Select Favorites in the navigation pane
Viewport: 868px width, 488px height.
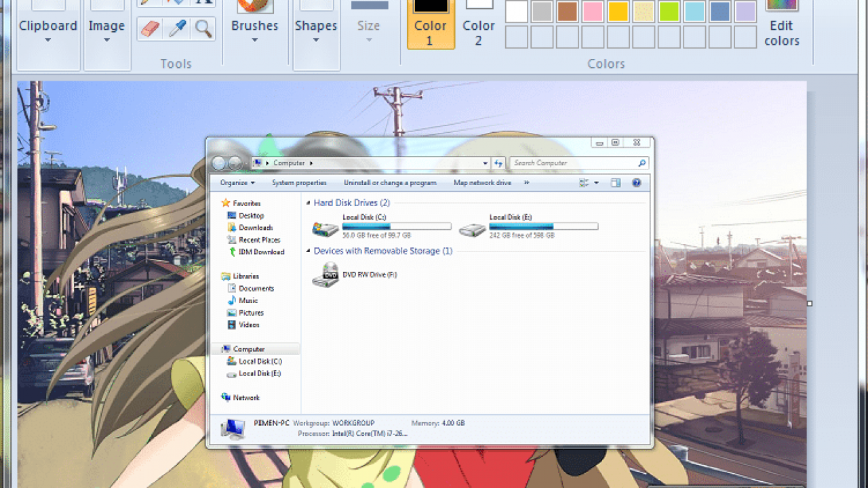pos(241,203)
